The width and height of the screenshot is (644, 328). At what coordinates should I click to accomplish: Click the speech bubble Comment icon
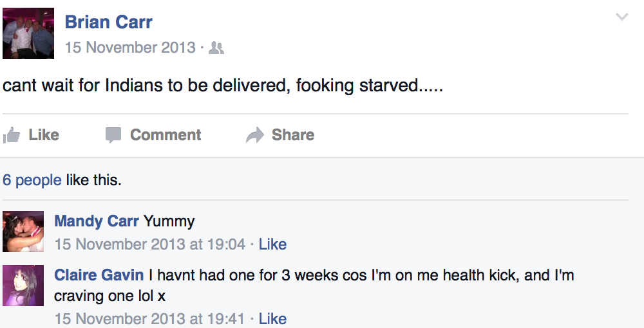tap(113, 135)
